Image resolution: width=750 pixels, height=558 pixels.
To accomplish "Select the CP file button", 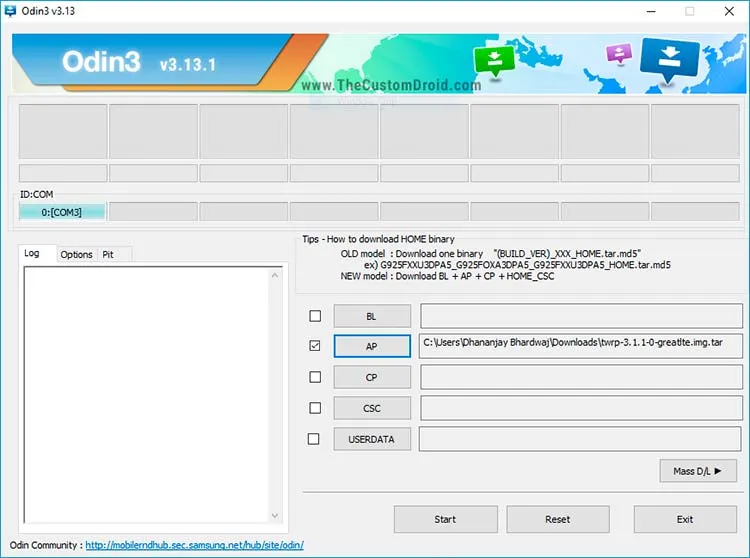I will click(x=372, y=377).
